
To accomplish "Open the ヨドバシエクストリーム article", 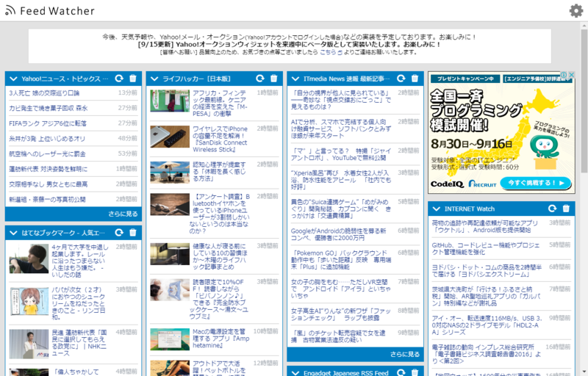I will tap(487, 271).
